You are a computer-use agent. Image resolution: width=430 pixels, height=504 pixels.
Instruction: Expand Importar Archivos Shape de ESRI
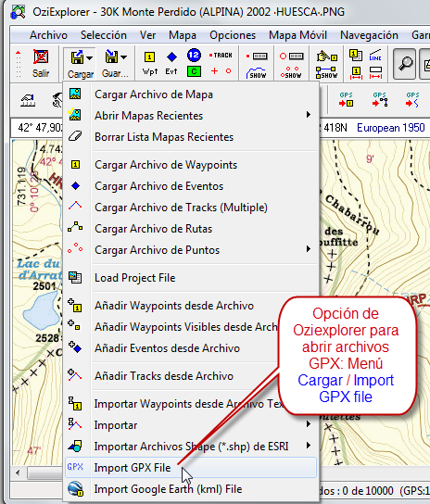[191, 447]
